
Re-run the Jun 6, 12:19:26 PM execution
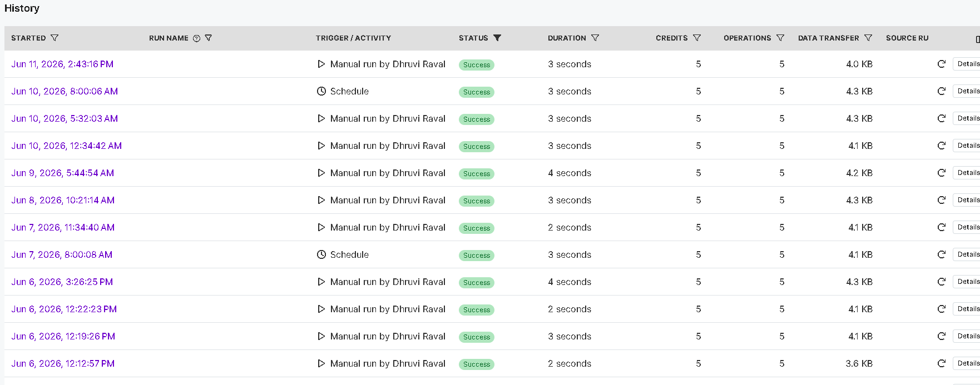(942, 336)
